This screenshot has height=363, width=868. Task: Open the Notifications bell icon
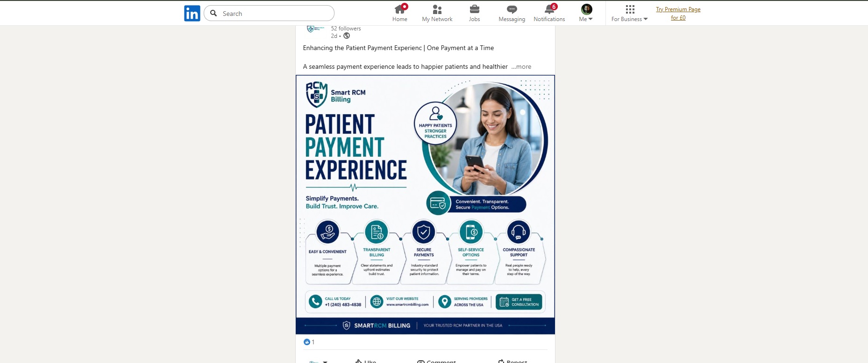[549, 9]
